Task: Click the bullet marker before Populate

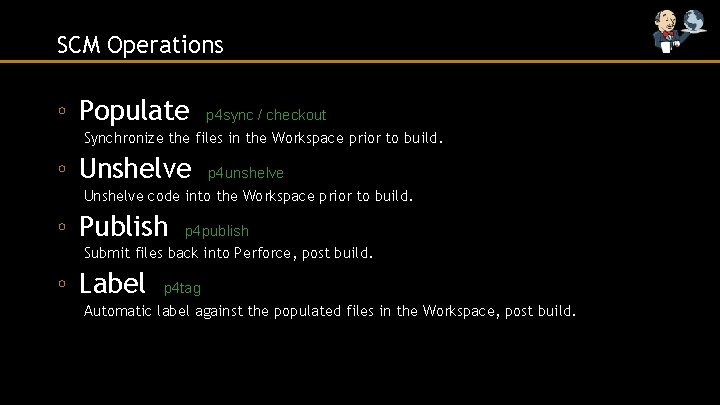Action: point(63,111)
